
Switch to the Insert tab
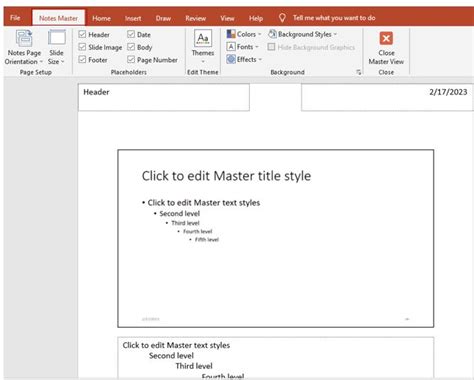pos(133,18)
